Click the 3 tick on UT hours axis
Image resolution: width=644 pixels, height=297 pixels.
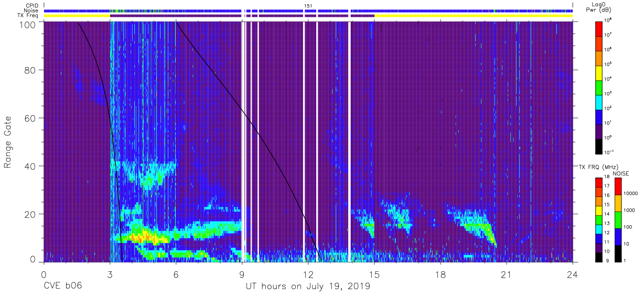pos(110,274)
